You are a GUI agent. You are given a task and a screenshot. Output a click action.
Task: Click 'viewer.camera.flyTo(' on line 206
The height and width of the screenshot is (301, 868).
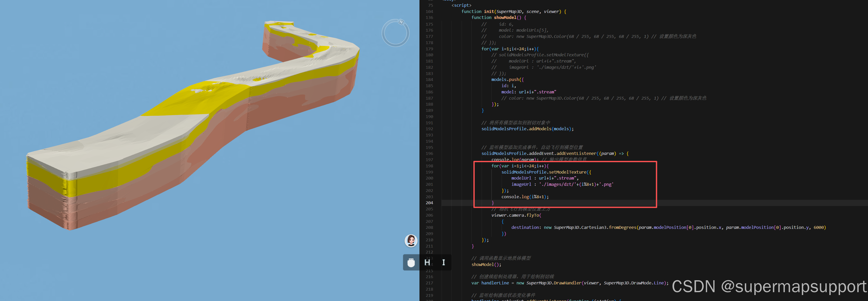pyautogui.click(x=516, y=215)
